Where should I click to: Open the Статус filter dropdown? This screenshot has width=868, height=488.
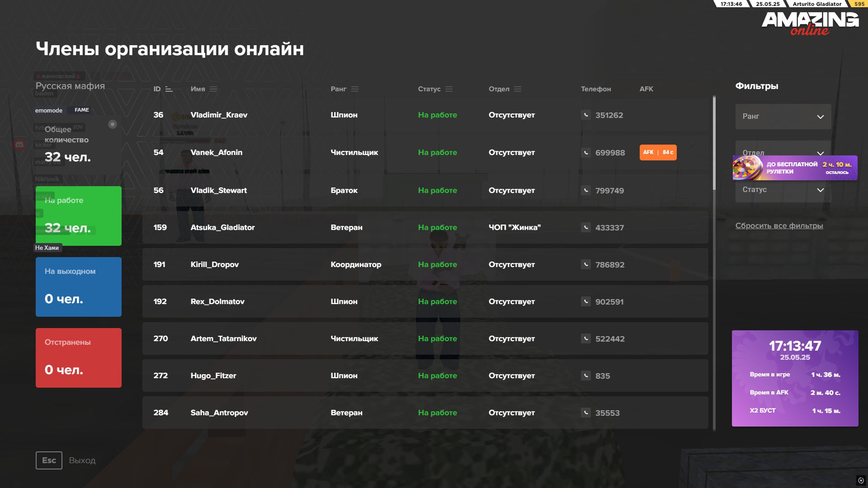click(783, 190)
